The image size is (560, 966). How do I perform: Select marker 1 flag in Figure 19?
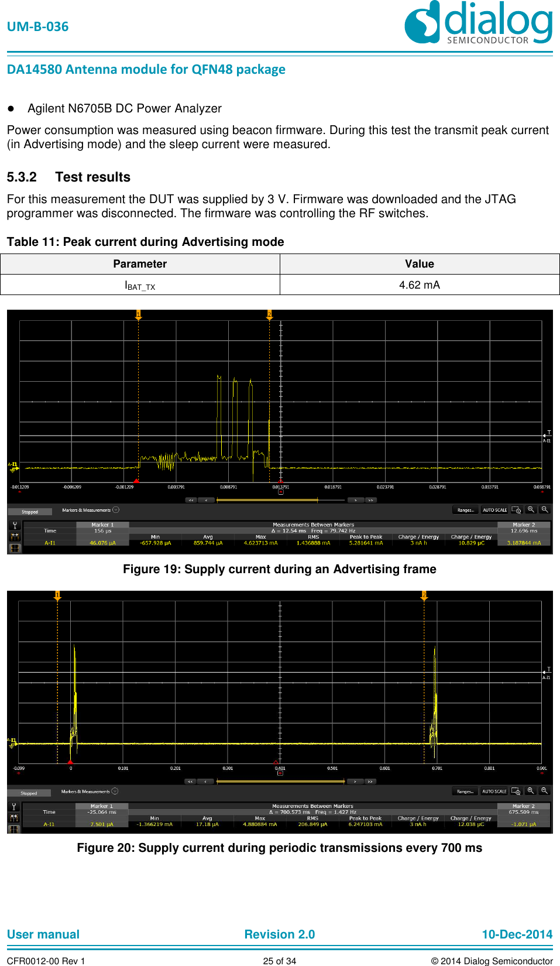139,315
